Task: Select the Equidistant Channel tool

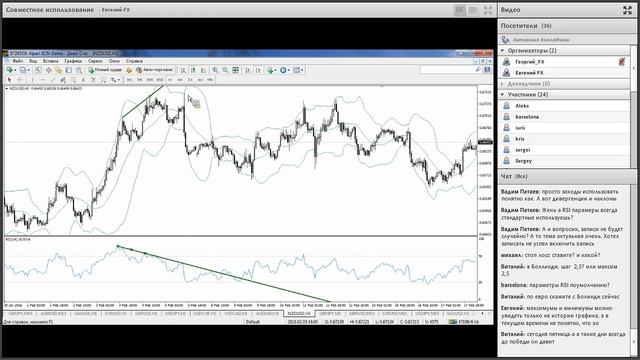Action: (63, 80)
